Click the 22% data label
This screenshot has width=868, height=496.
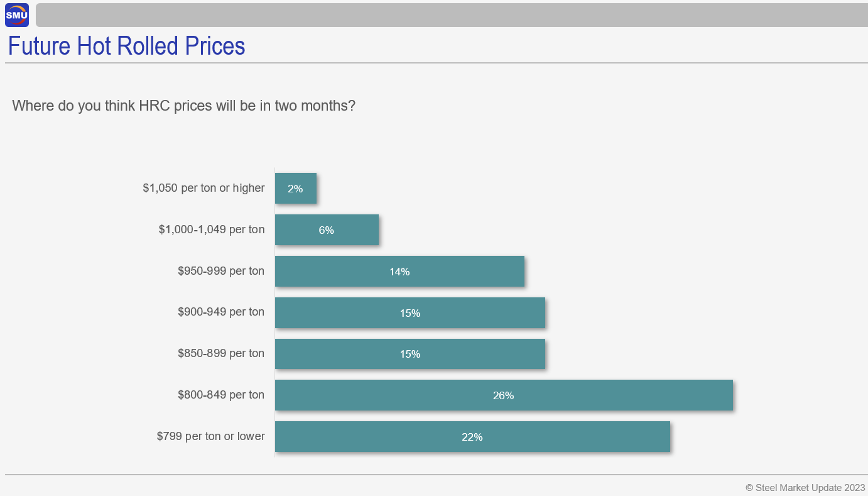[x=472, y=437]
